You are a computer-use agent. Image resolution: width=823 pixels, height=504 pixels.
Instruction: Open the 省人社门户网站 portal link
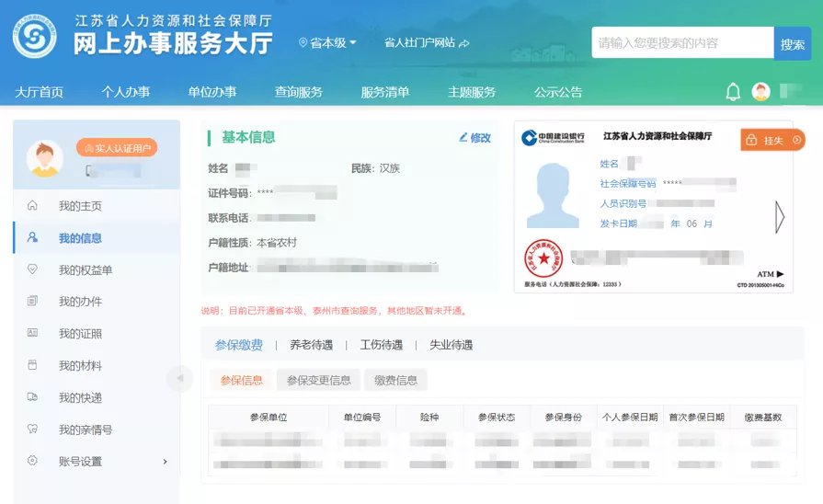[427, 43]
